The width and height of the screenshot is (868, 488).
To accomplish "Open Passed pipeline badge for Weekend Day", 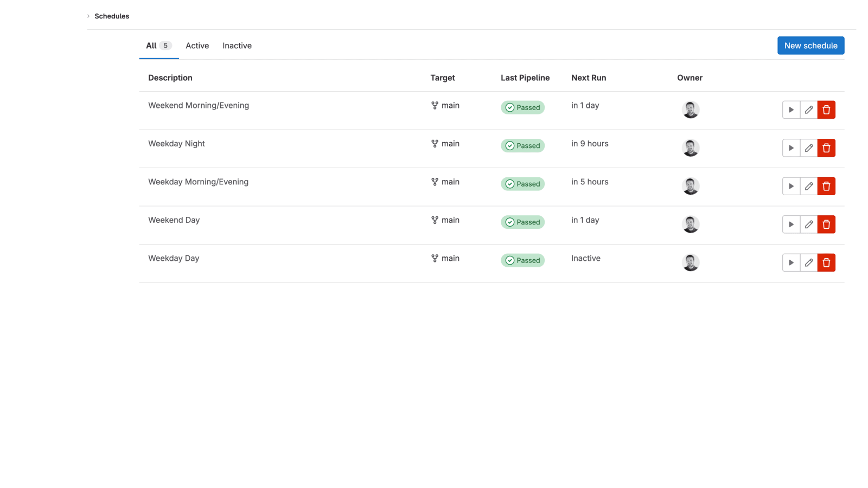I will pyautogui.click(x=522, y=222).
